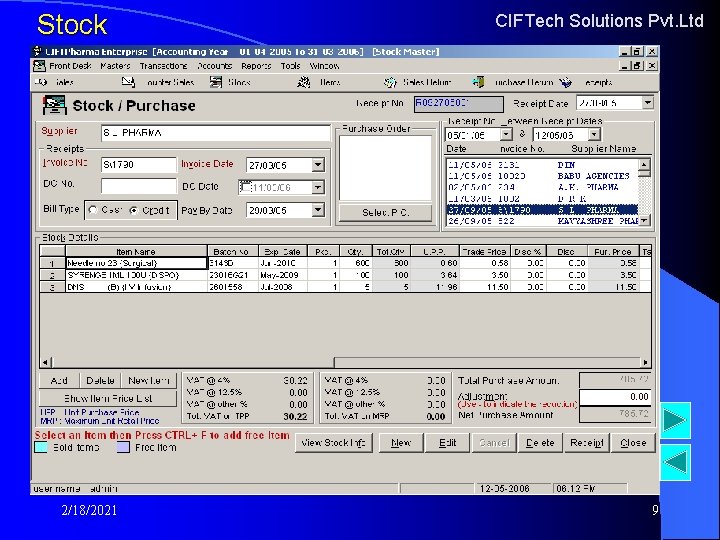Click the Stock / Purchase header icon
This screenshot has width=720, height=540.
(x=55, y=105)
